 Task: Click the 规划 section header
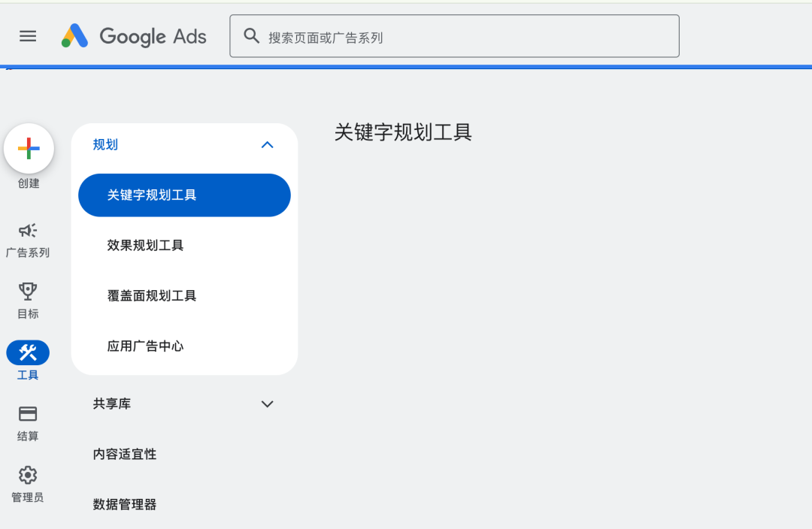tap(184, 145)
